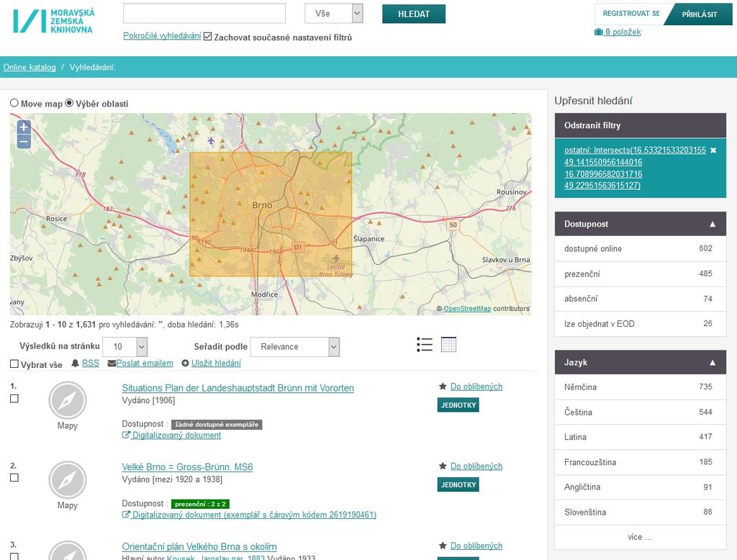
Task: Switch to grid table view icon
Action: coord(448,344)
